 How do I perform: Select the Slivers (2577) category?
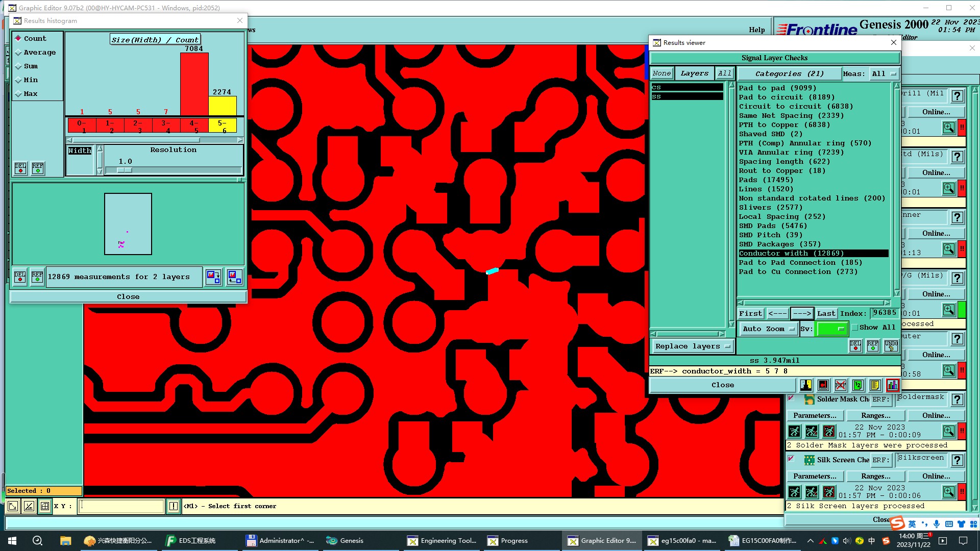click(770, 208)
